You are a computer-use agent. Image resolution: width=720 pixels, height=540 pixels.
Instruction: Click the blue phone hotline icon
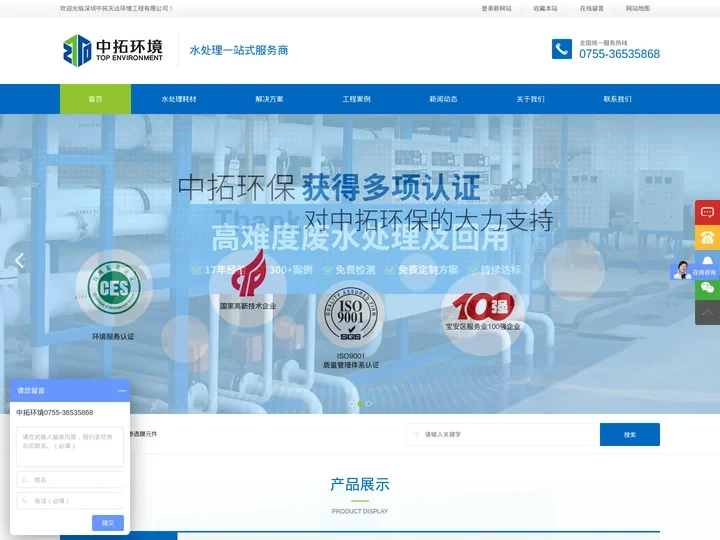coord(562,49)
